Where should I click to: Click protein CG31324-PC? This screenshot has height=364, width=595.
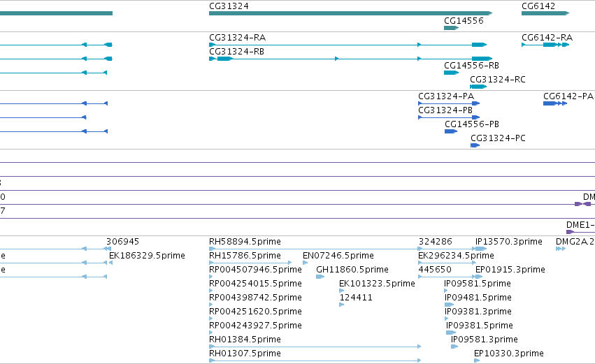[498, 138]
